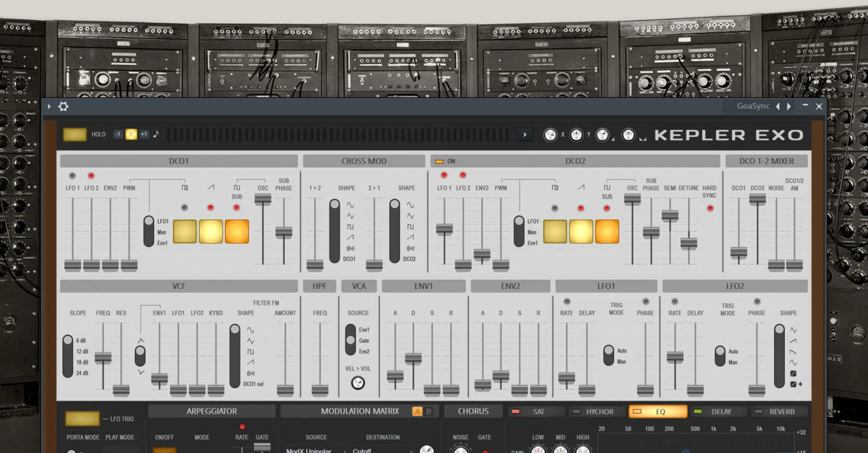Click the VCF FREQ slider

click(103, 358)
